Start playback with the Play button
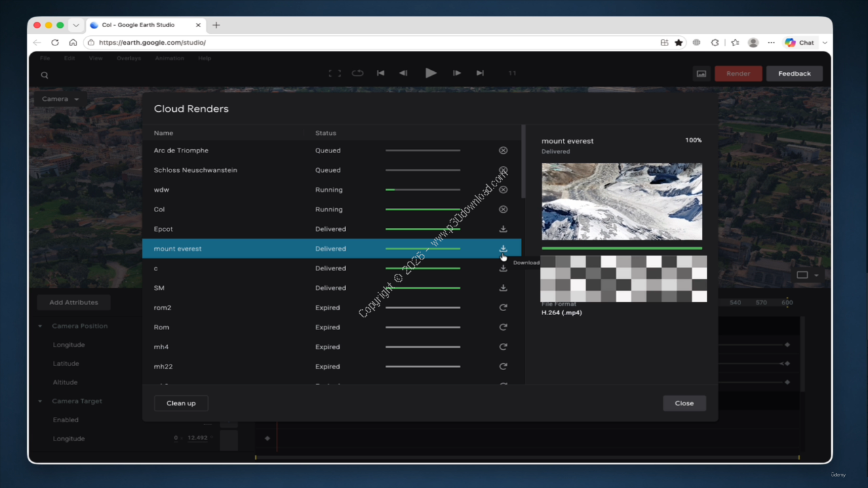Viewport: 868px width, 488px height. pyautogui.click(x=431, y=73)
